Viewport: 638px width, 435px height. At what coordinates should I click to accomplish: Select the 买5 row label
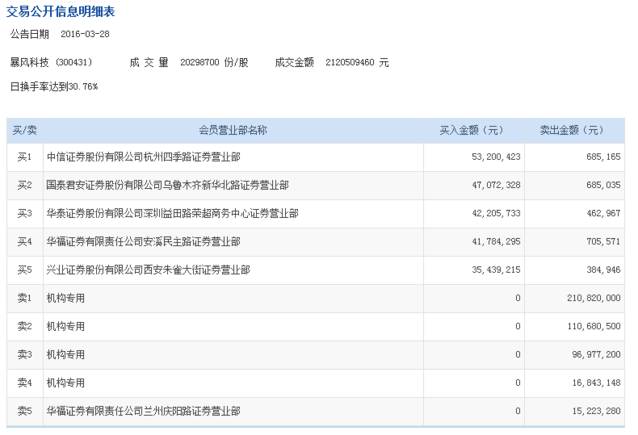(24, 270)
